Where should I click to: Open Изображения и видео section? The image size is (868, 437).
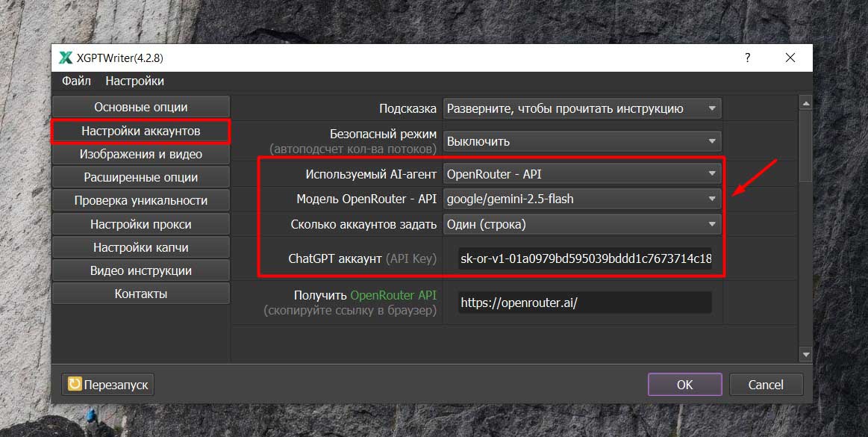tap(140, 154)
